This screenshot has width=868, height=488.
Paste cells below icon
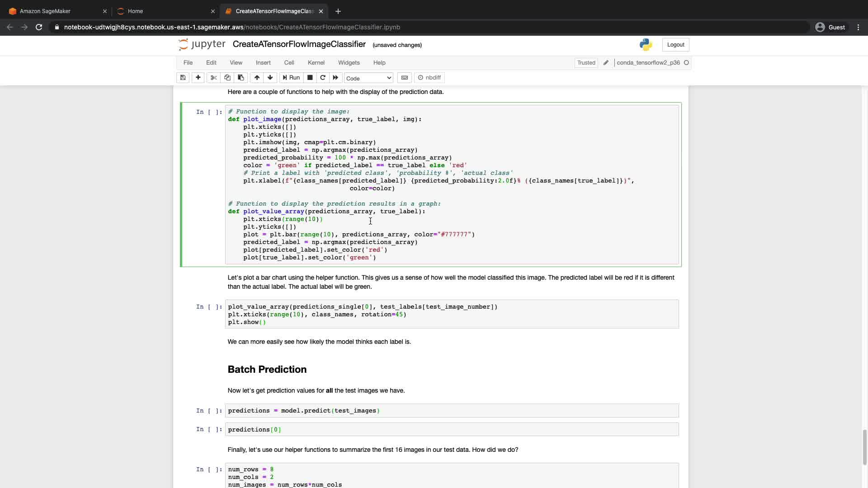point(241,78)
